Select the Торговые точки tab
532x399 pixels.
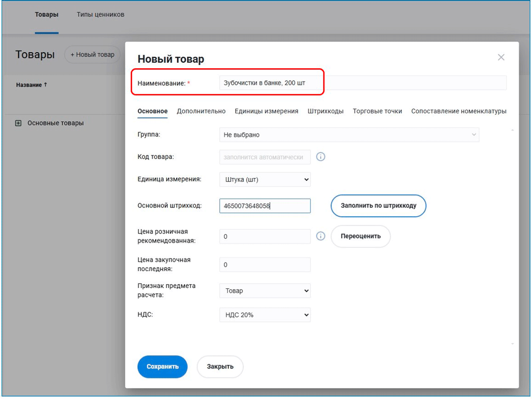pyautogui.click(x=377, y=111)
